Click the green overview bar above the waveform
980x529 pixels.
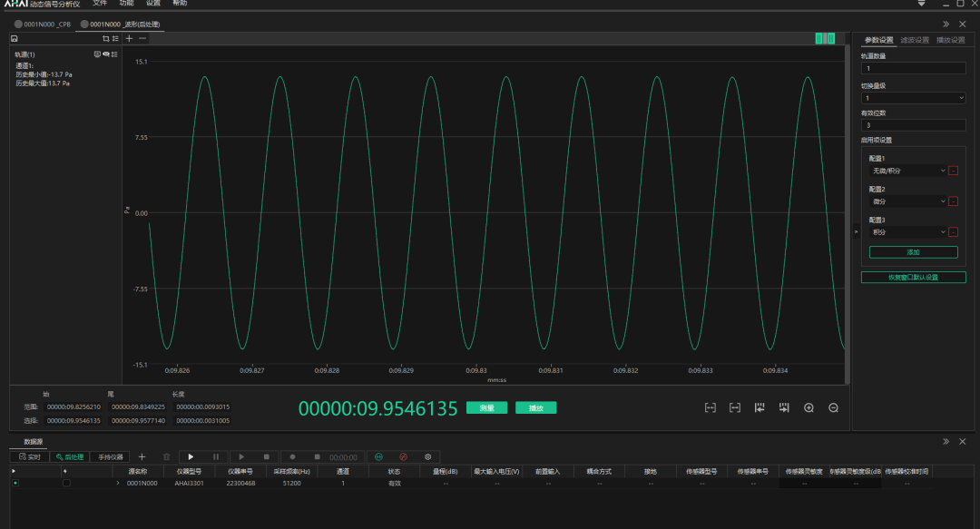[825, 39]
